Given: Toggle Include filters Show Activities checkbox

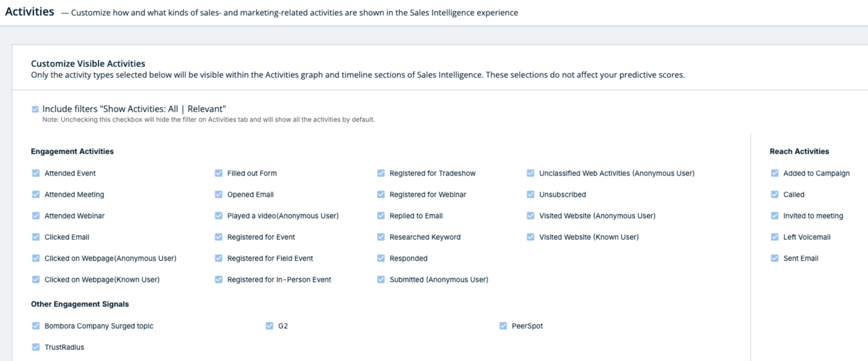Looking at the screenshot, I should click(x=35, y=110).
